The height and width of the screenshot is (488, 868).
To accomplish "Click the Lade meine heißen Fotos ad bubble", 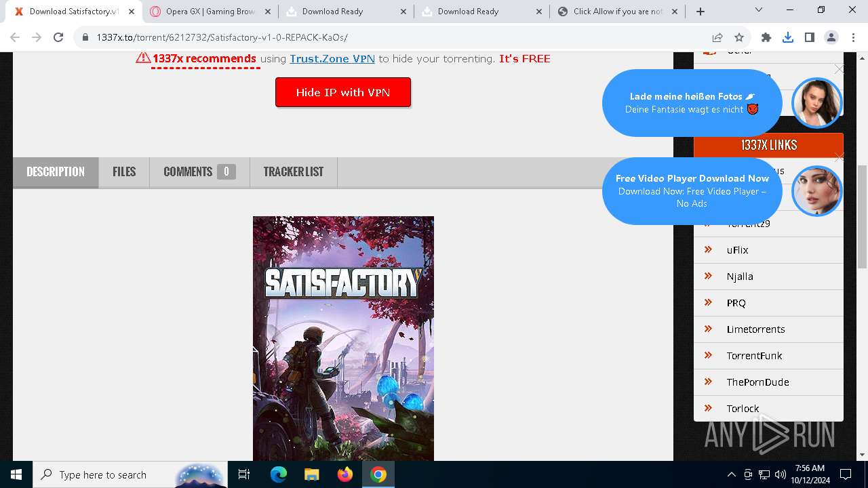I will pos(692,103).
